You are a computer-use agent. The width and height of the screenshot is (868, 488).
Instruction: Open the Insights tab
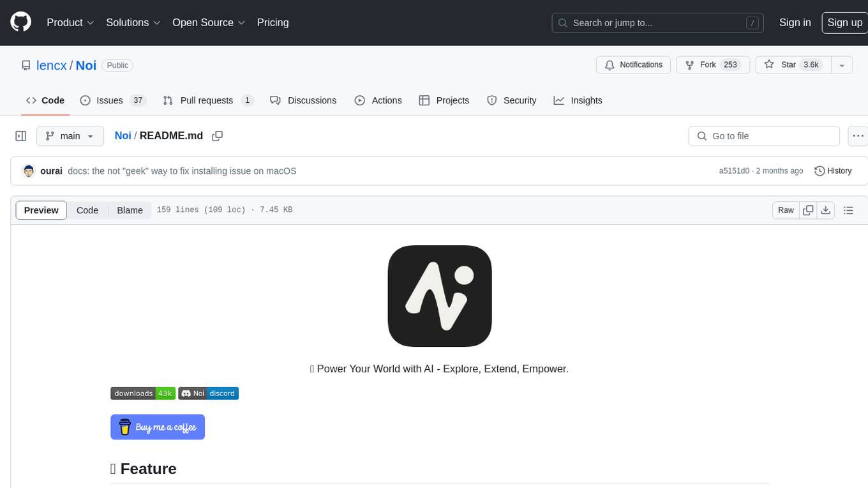pos(578,100)
